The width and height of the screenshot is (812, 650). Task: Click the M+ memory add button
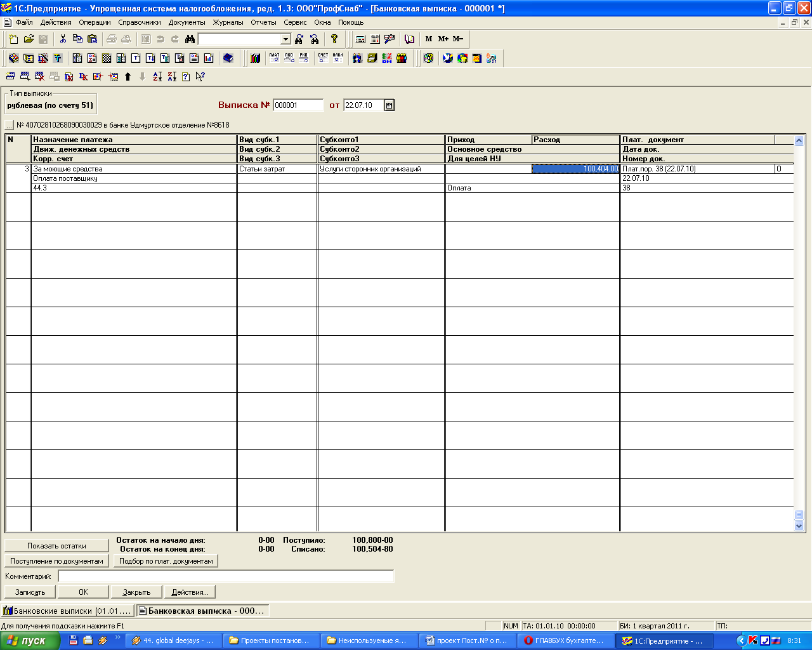coord(443,39)
